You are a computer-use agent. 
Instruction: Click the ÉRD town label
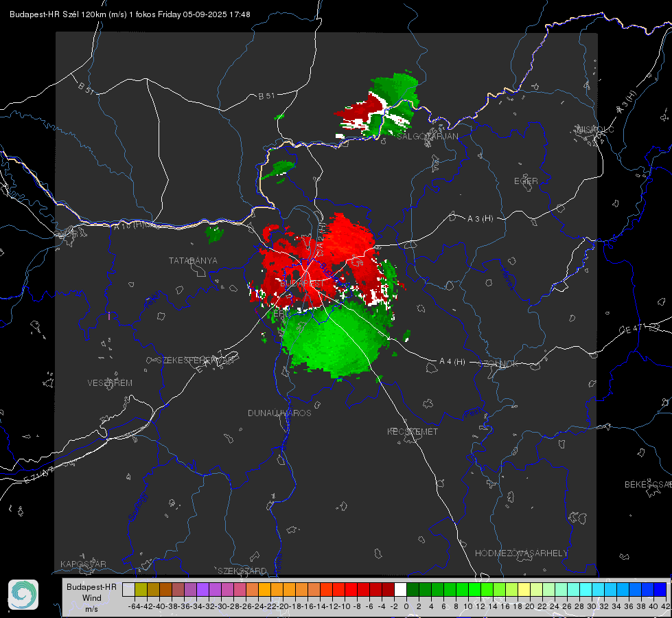click(x=281, y=314)
